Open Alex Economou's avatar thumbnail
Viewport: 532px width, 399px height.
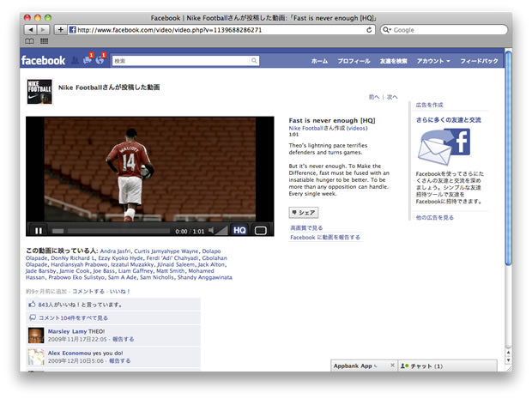(36, 357)
